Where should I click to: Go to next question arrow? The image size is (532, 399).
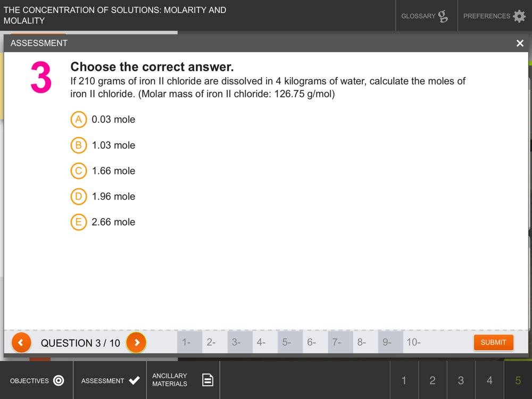pyautogui.click(x=136, y=342)
